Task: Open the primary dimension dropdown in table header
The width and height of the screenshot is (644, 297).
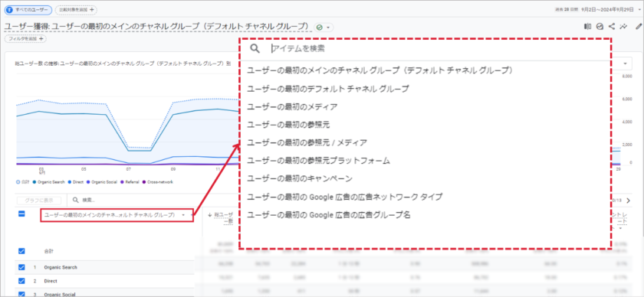Action: point(117,214)
